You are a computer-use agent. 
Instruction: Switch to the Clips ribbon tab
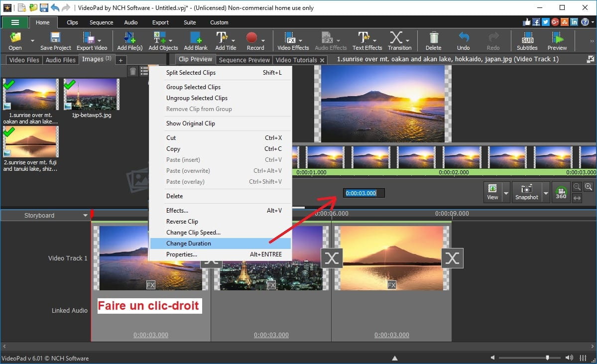click(x=72, y=22)
